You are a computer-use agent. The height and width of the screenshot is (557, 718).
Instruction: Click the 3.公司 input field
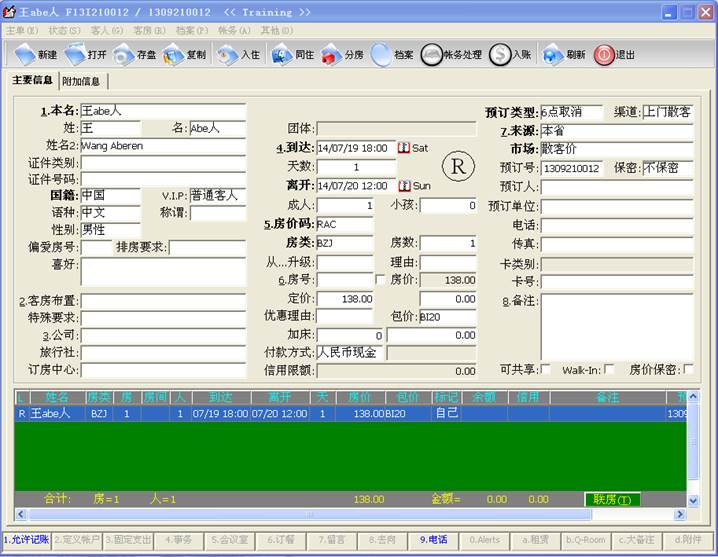tap(163, 335)
